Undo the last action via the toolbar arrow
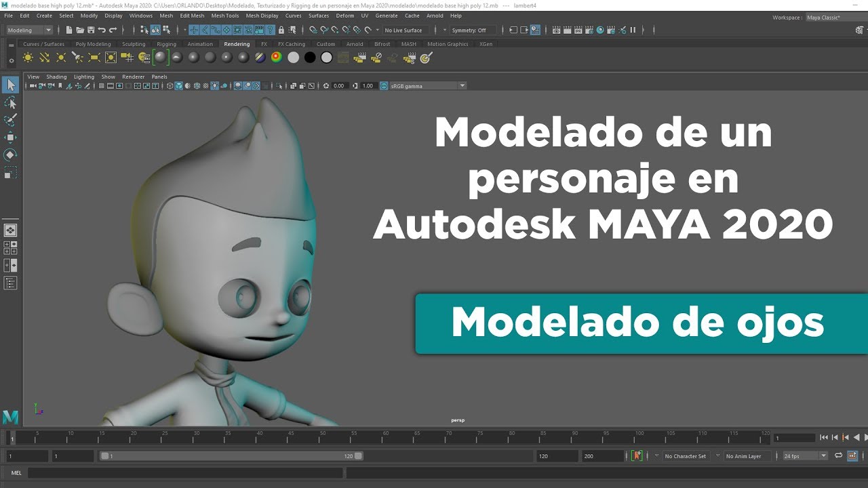Viewport: 868px width, 488px height. (102, 30)
